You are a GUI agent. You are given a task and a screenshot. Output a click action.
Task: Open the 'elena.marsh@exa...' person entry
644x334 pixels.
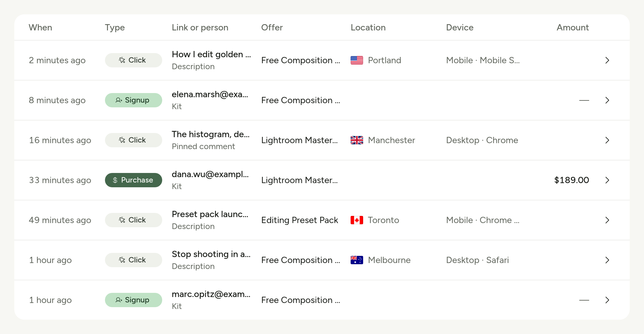210,94
